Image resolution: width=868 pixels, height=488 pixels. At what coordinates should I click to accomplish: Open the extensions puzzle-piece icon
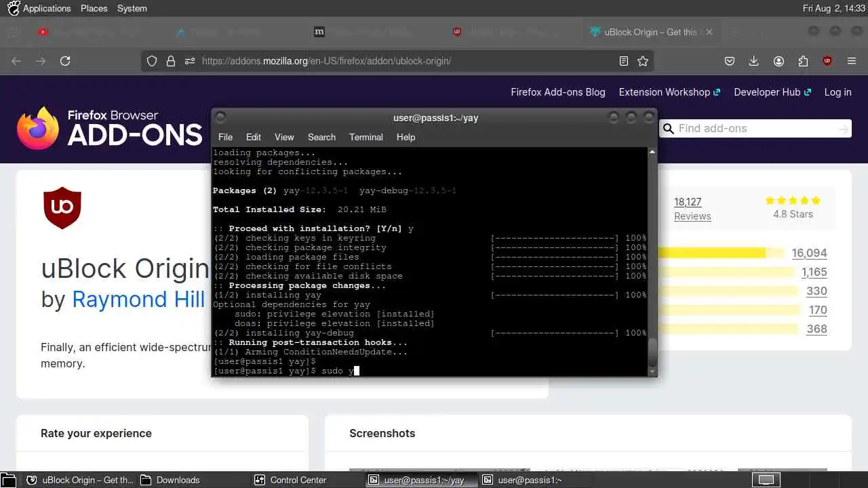[x=803, y=61]
